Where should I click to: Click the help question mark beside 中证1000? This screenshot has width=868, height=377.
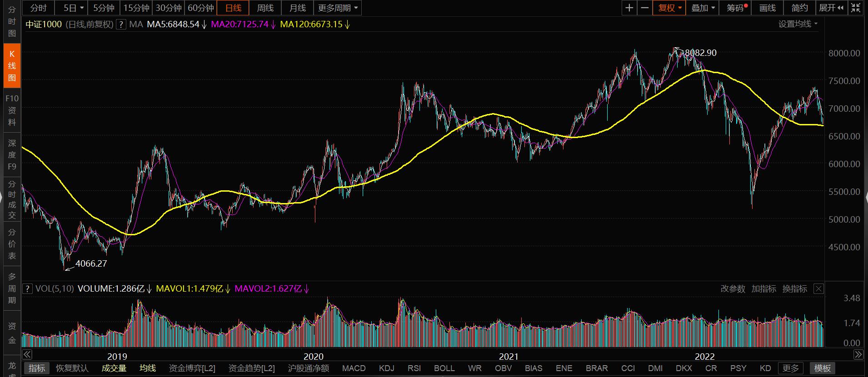[121, 25]
